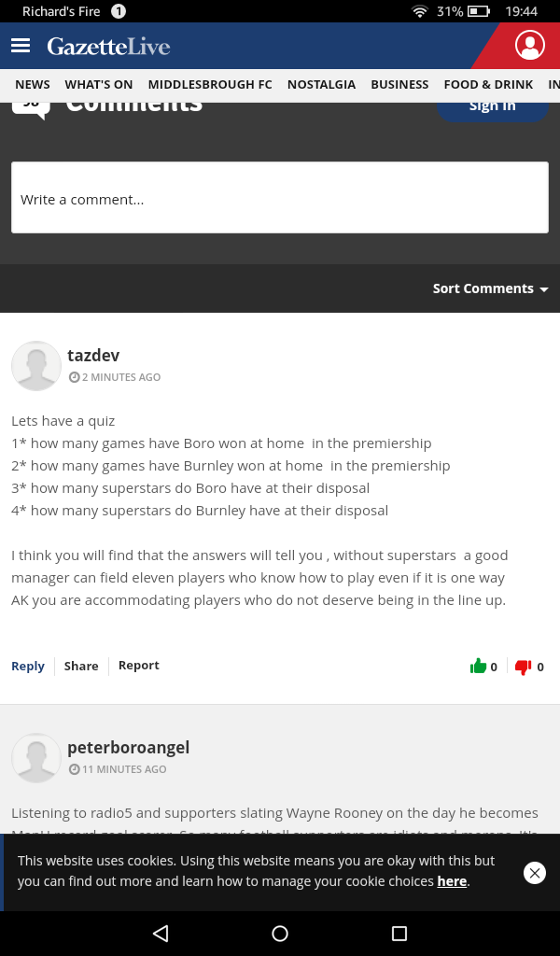
Task: Reply to tazdev's comment
Action: click(28, 666)
